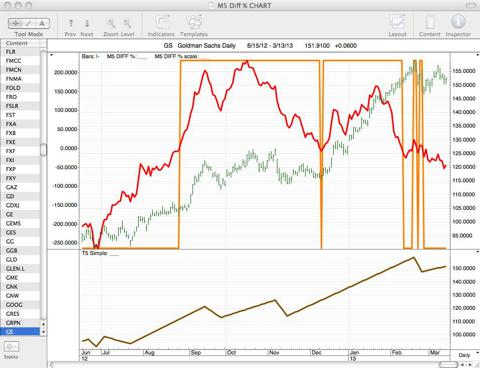This screenshot has height=368, width=480.
Task: Select FXA in the symbol list
Action: pos(20,124)
